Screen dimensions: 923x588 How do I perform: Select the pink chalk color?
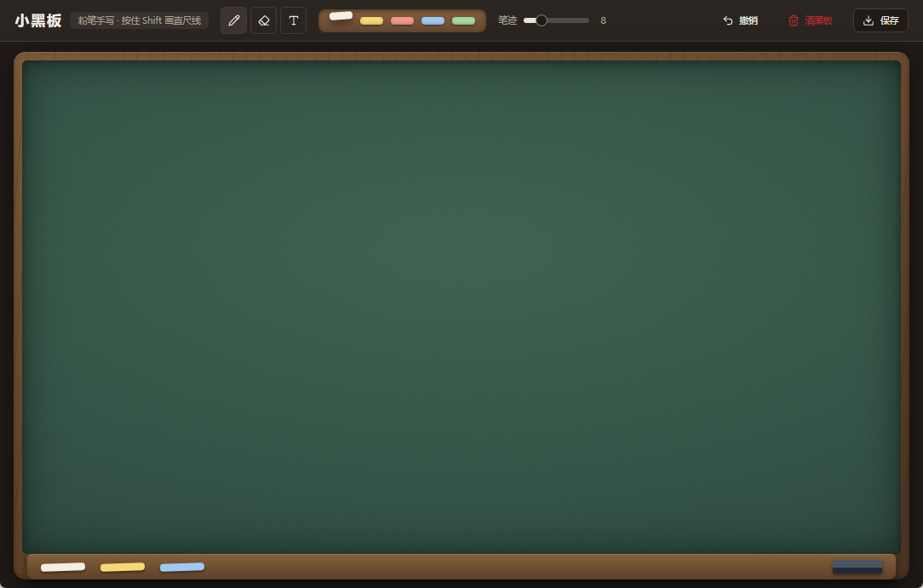point(402,20)
